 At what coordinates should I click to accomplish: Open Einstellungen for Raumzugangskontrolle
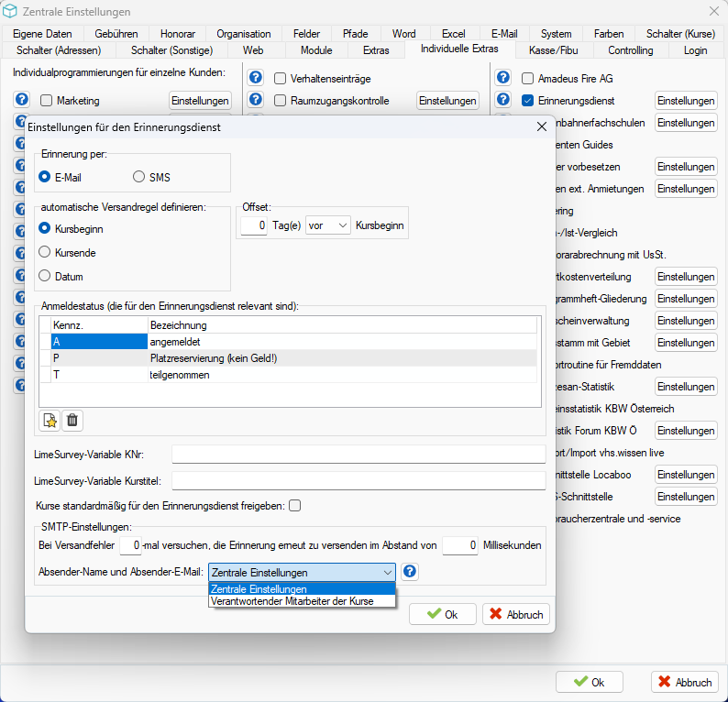pos(447,101)
